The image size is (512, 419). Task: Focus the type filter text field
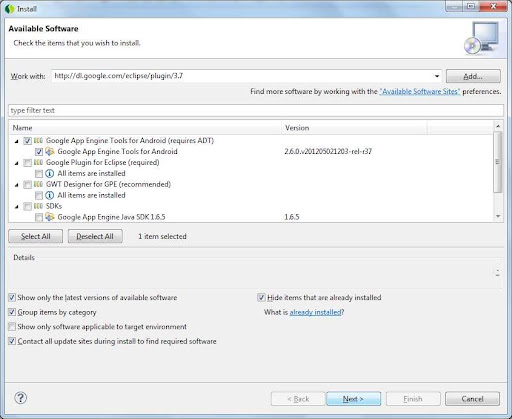256,110
